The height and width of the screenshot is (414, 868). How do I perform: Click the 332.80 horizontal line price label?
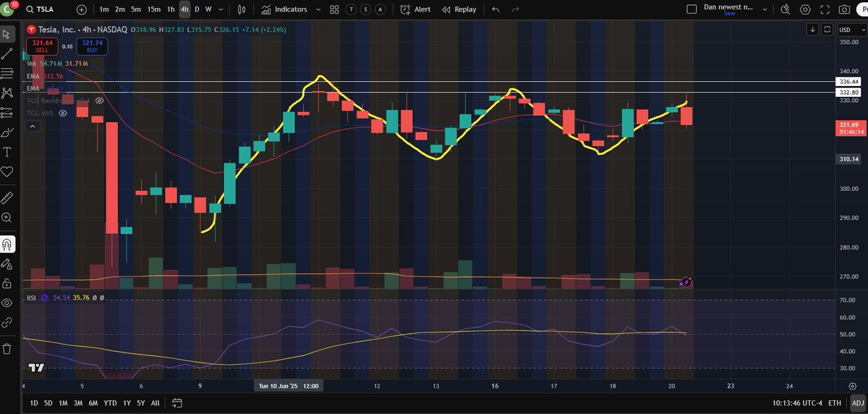848,93
